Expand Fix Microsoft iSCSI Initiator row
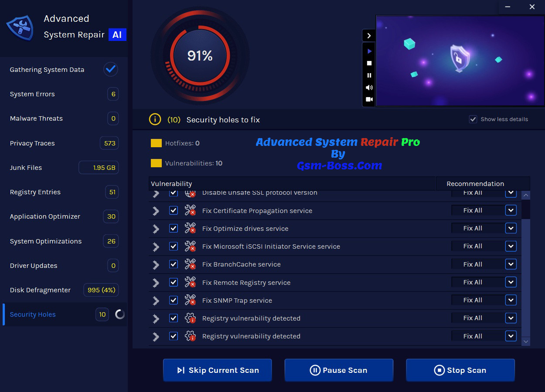 click(x=156, y=247)
